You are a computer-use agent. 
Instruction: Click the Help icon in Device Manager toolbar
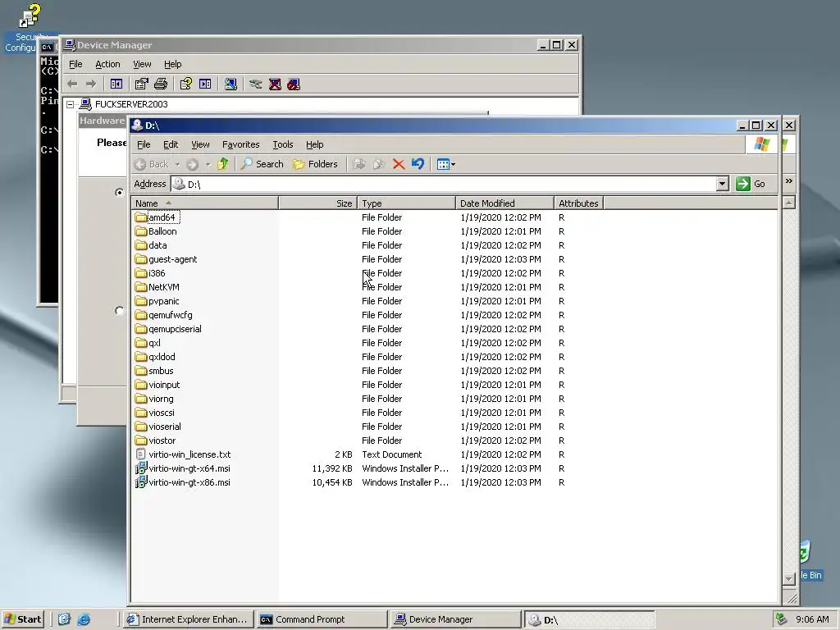pos(185,84)
